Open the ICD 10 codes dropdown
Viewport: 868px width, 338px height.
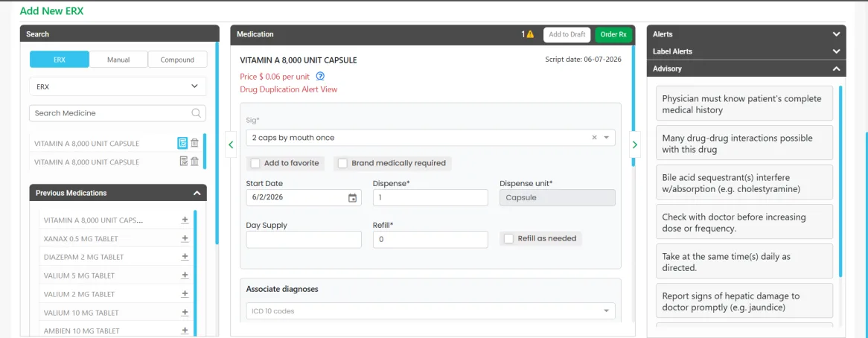pos(430,311)
